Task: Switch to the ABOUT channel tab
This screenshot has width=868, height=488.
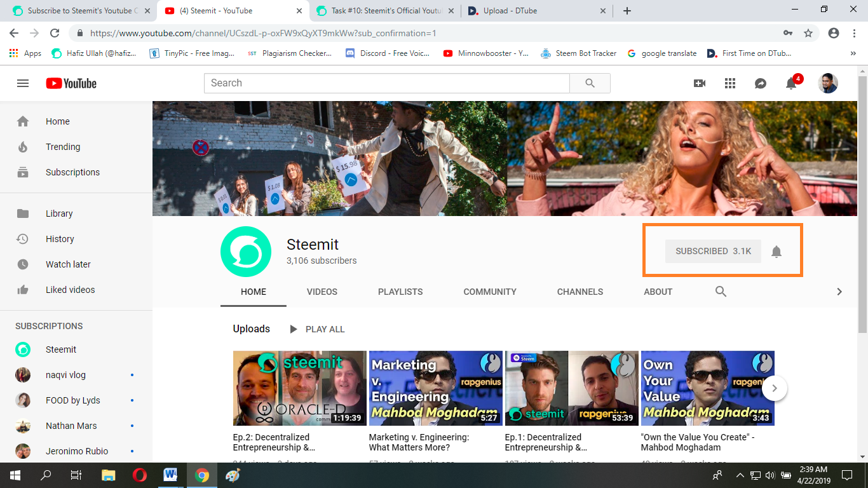Action: point(658,292)
